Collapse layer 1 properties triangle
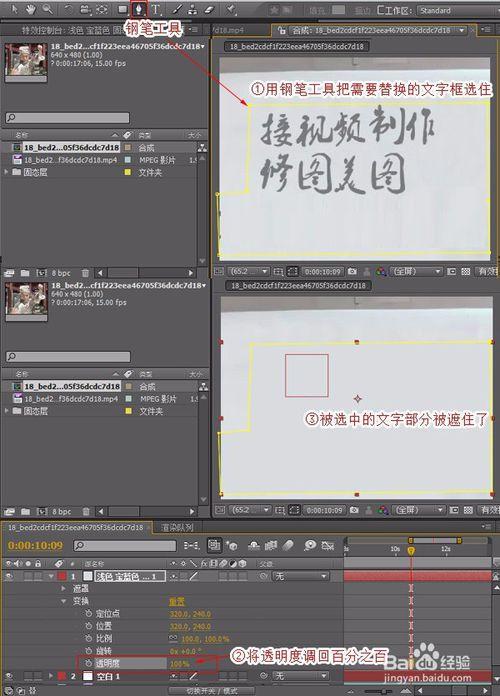Viewport: 500px width, 696px height. (52, 576)
